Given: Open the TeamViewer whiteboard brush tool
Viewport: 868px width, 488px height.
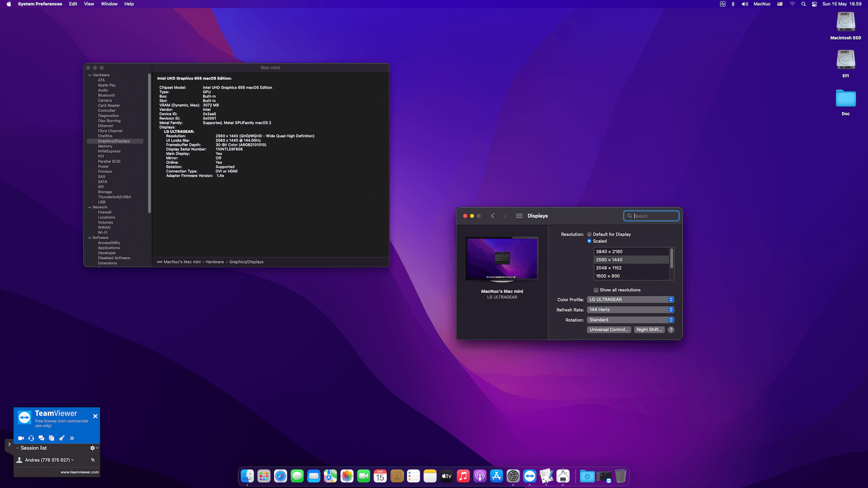Looking at the screenshot, I should click(61, 438).
